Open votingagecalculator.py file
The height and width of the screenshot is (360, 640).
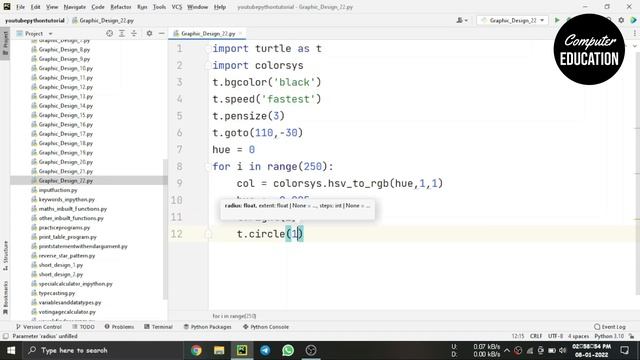(x=67, y=312)
